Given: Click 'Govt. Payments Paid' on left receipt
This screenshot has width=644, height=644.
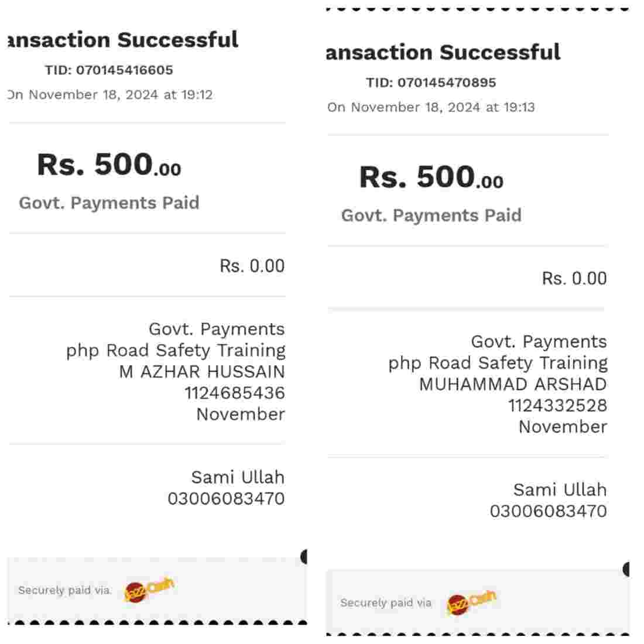Looking at the screenshot, I should pos(109,203).
